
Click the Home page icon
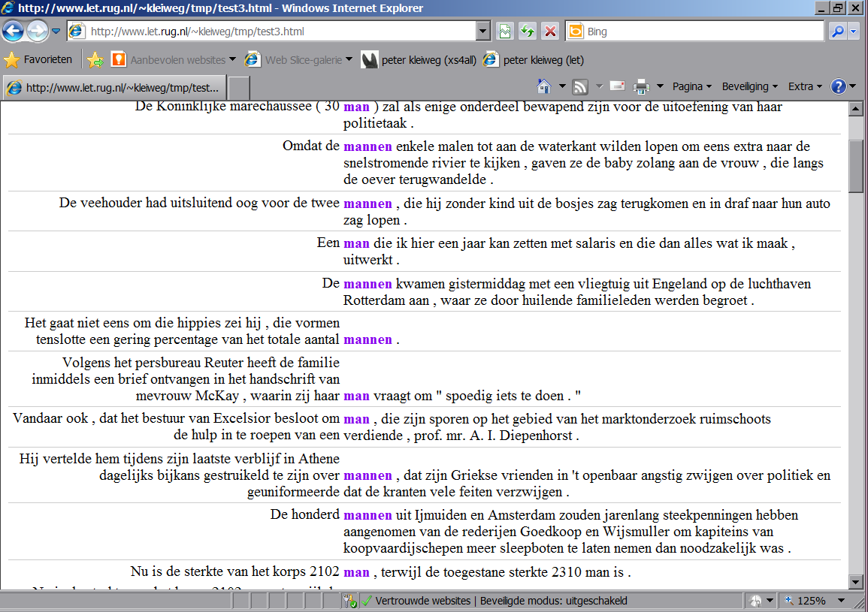click(544, 86)
